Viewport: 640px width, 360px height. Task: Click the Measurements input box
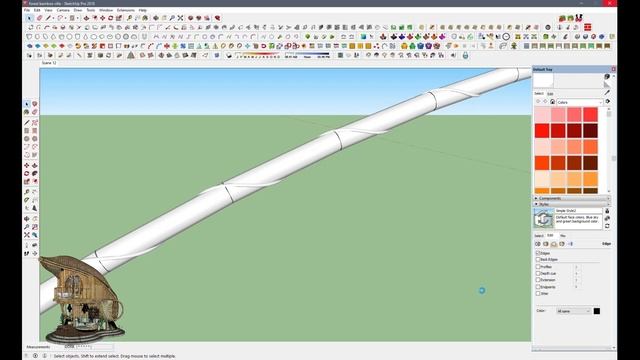89,347
